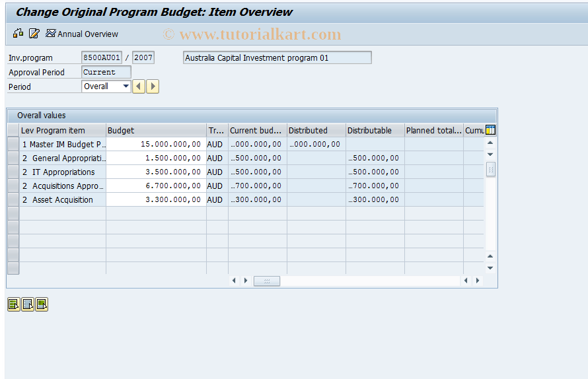
Task: Select row for IT Appropriations
Action: pyautogui.click(x=13, y=172)
